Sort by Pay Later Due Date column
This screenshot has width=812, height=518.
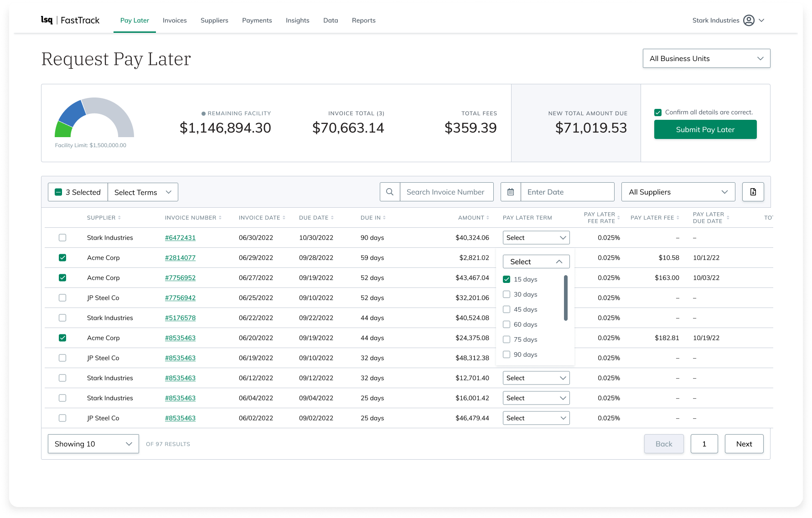[x=728, y=218]
